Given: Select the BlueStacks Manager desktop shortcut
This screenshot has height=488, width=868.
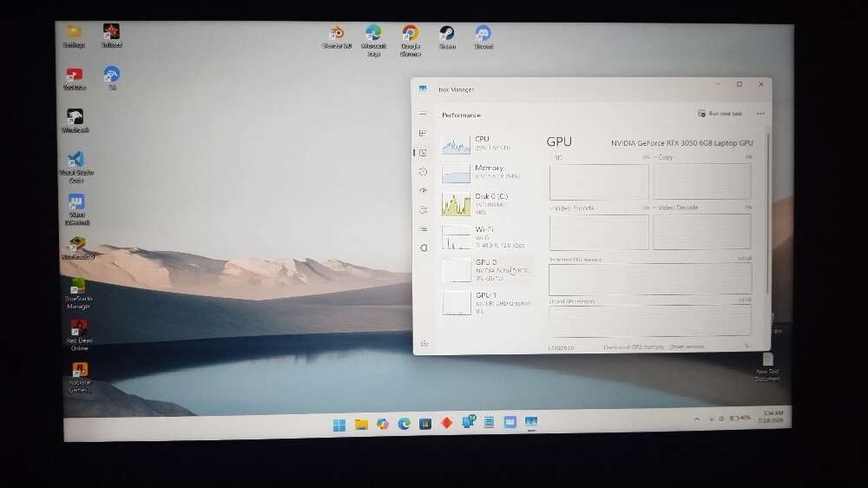Looking at the screenshot, I should [78, 293].
